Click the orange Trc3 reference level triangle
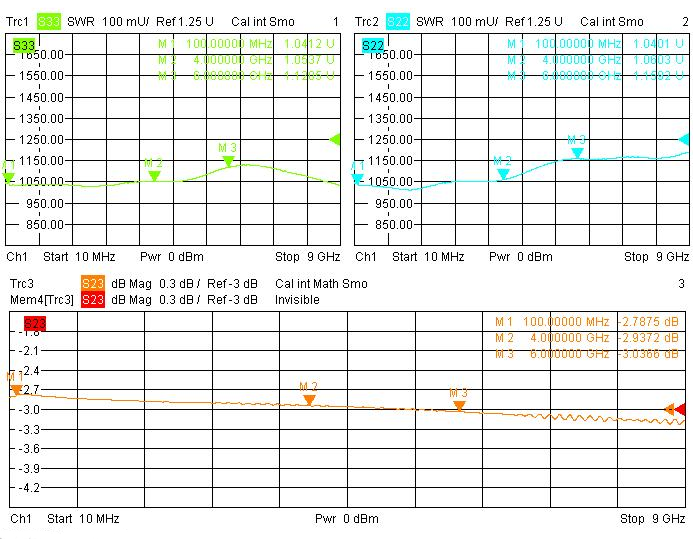Viewport: 693px width, 539px height. (670, 409)
